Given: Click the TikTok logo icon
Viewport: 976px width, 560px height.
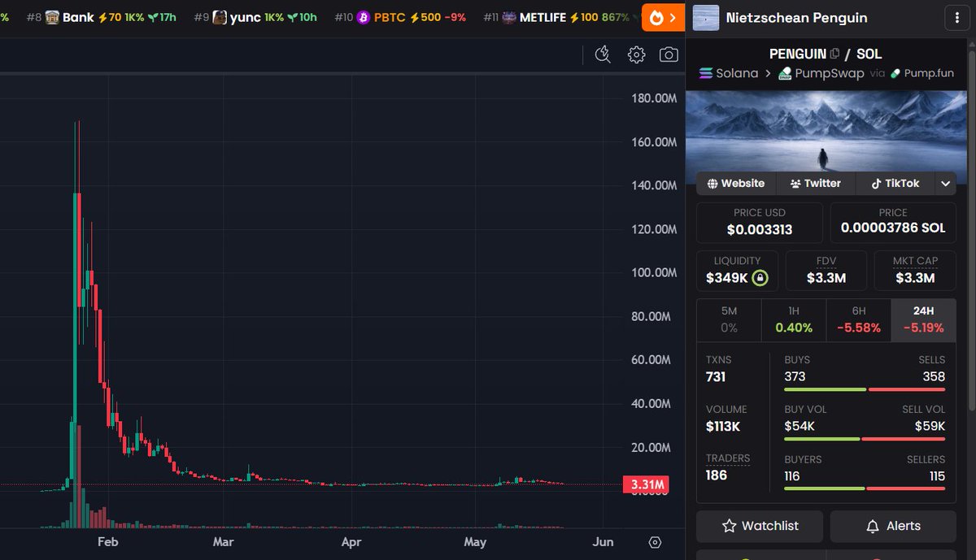Looking at the screenshot, I should (877, 184).
